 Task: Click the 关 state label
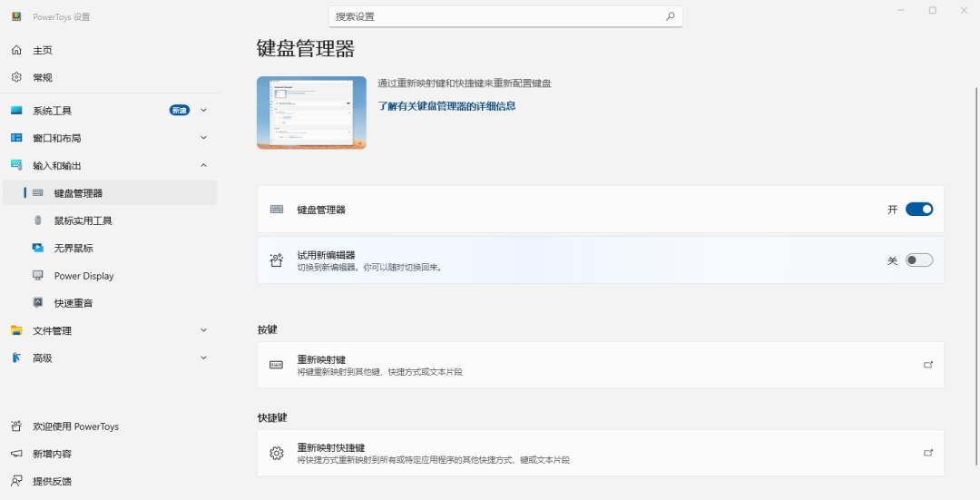coord(893,260)
